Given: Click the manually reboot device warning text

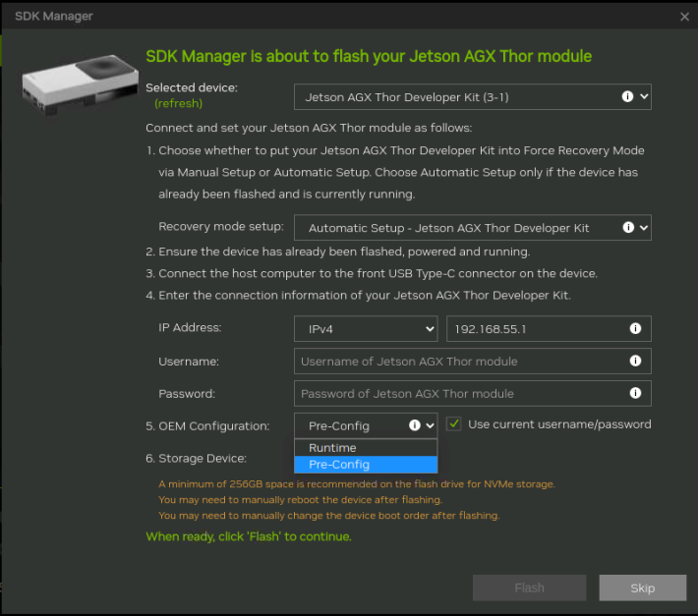Looking at the screenshot, I should pyautogui.click(x=301, y=500).
